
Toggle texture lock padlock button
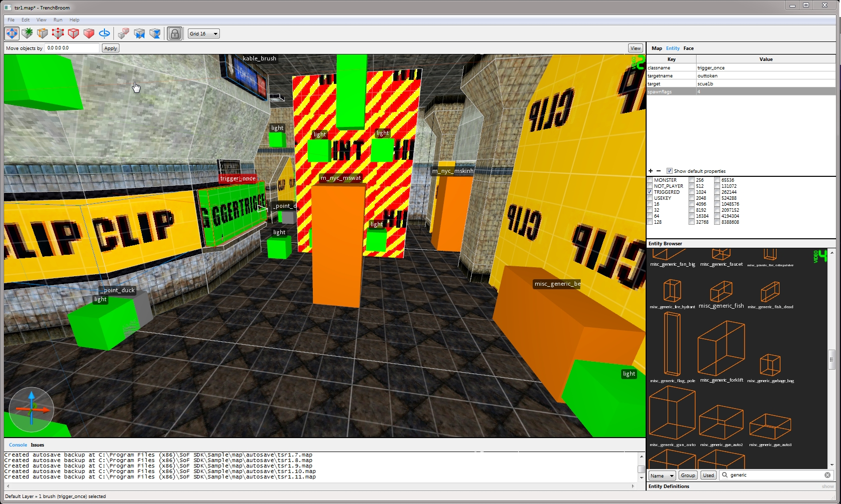pyautogui.click(x=174, y=33)
